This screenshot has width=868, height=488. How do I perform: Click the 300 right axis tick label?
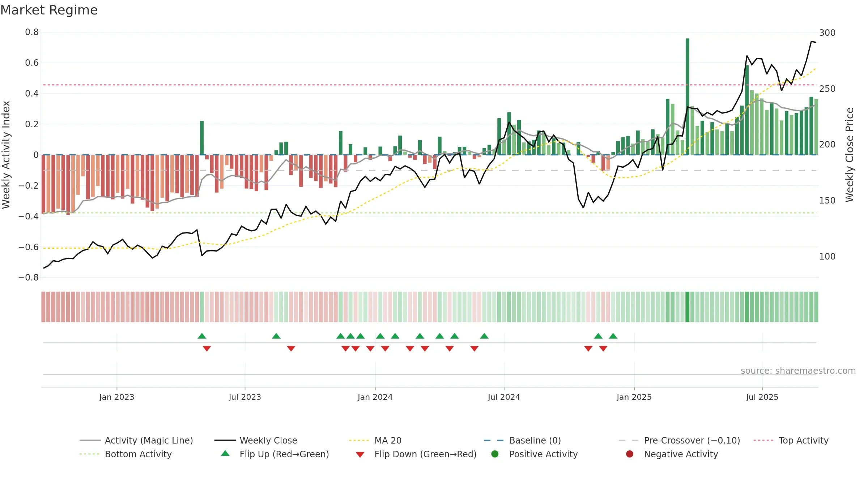827,33
